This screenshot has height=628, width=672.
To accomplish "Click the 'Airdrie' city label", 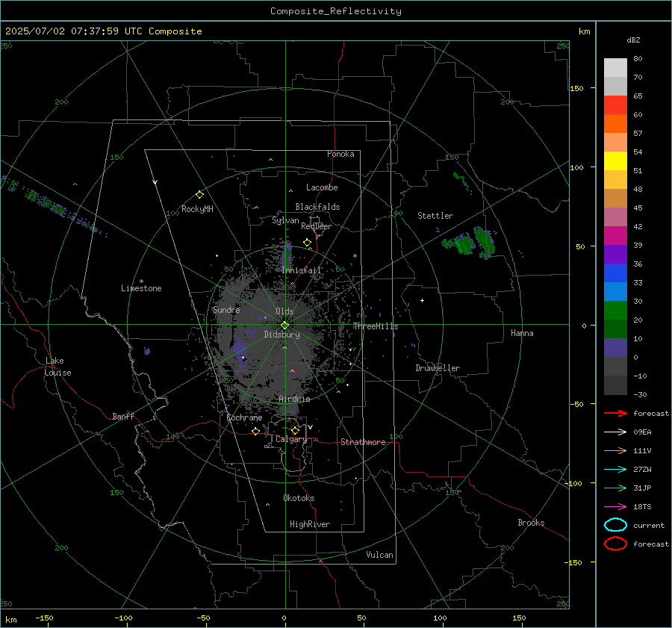I will [x=294, y=399].
